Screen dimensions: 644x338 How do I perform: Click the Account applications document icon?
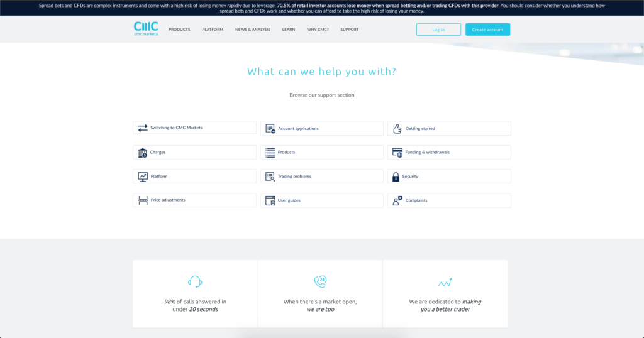(270, 129)
